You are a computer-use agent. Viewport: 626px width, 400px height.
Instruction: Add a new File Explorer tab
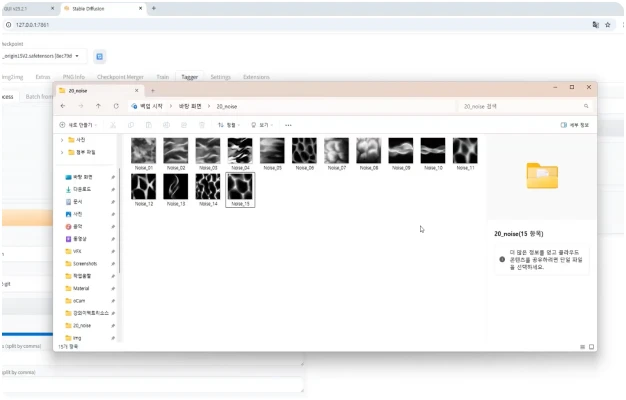(x=153, y=91)
